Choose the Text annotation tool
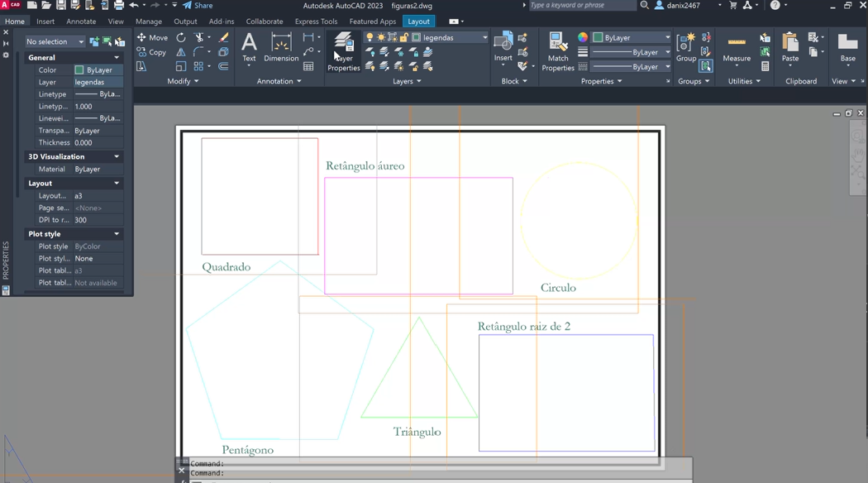Screen dimensions: 868x483 (x=249, y=47)
